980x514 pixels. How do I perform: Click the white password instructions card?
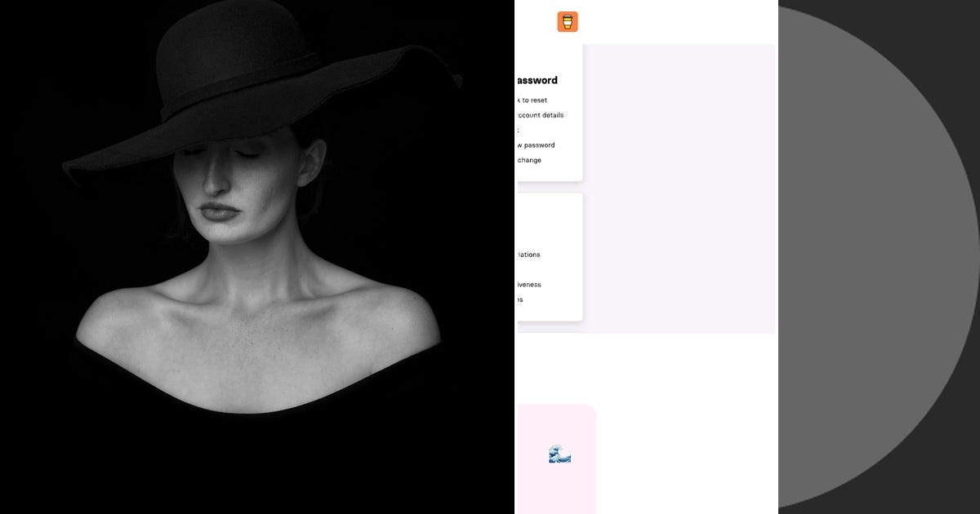tap(547, 114)
